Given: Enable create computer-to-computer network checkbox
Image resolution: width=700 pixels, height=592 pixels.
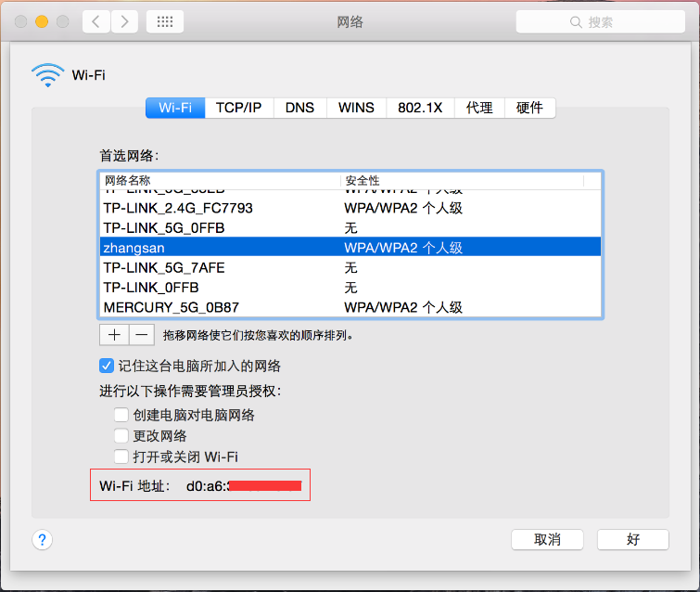Looking at the screenshot, I should tap(121, 415).
